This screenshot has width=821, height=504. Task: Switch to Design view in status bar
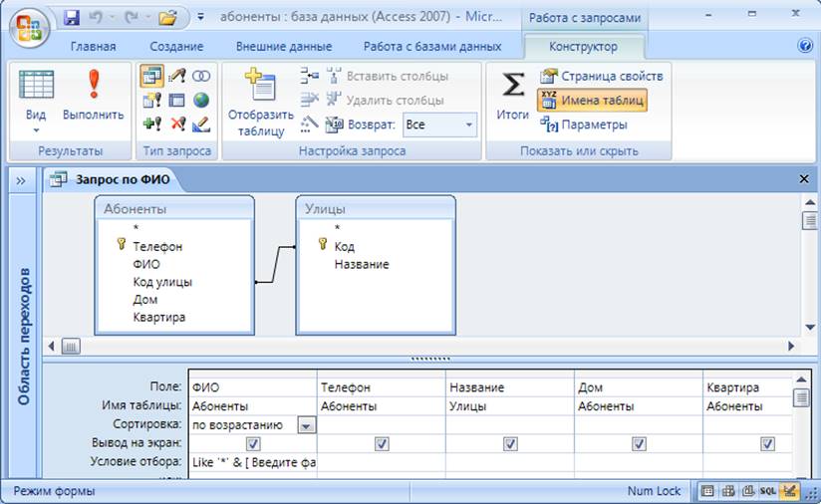pyautogui.click(x=789, y=491)
